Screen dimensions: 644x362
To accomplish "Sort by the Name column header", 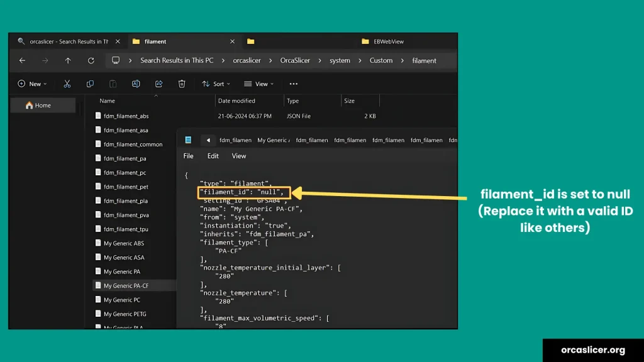I will (107, 101).
